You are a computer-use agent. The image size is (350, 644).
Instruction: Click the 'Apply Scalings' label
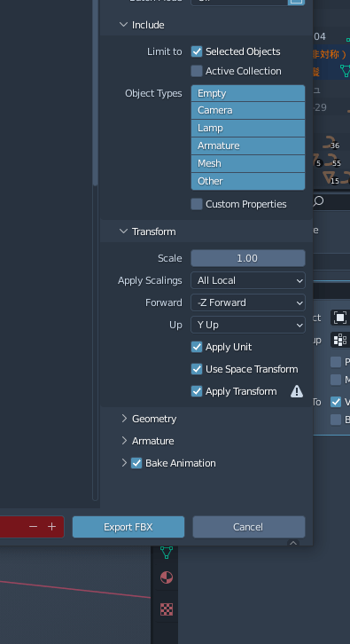(x=150, y=280)
